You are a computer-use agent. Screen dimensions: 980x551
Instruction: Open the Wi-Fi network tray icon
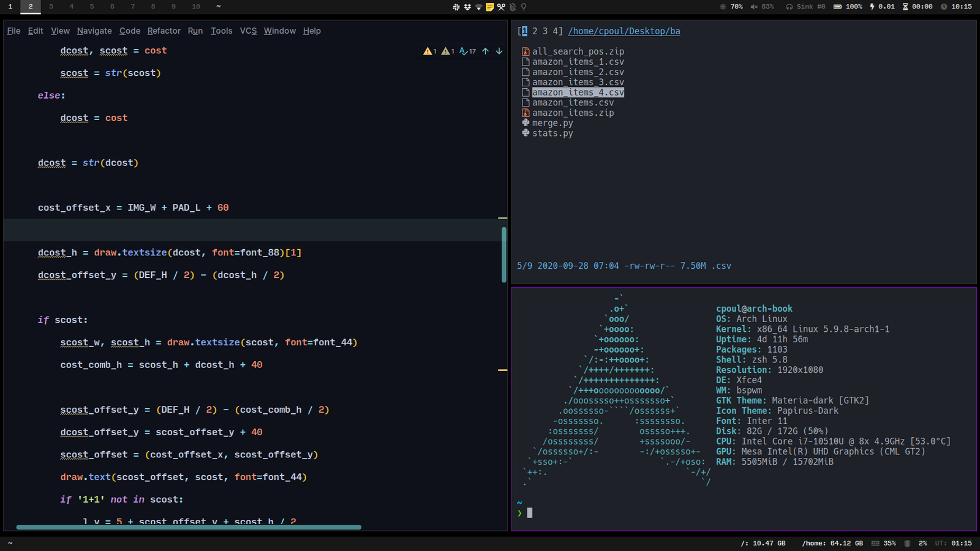pos(478,7)
